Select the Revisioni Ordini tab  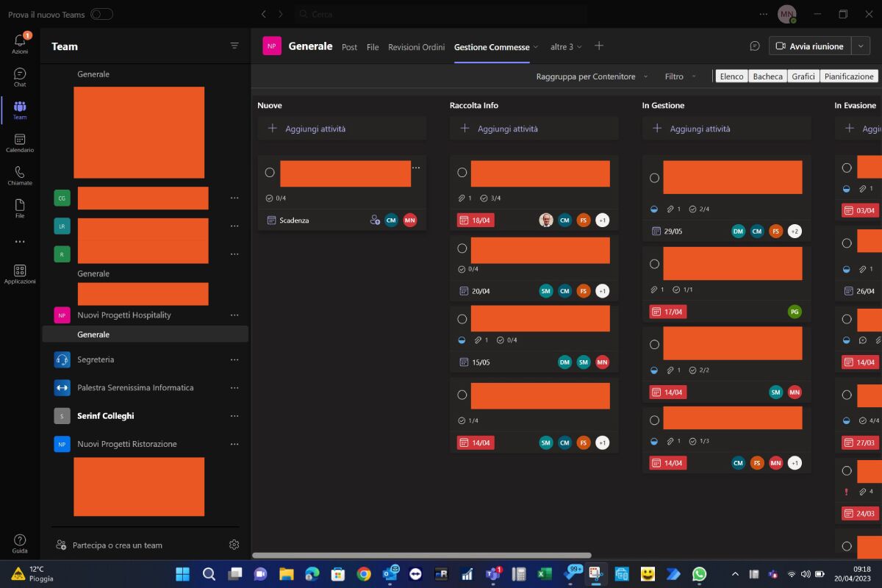tap(416, 46)
